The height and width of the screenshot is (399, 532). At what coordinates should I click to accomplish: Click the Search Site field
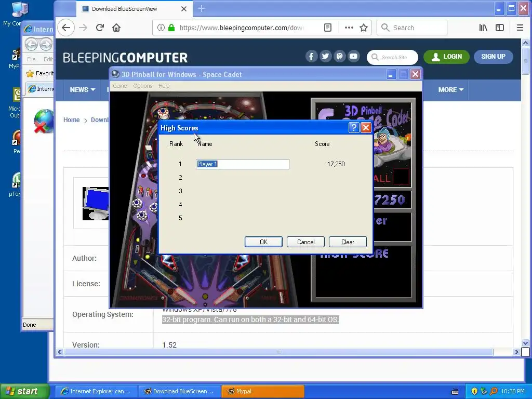[x=393, y=57]
